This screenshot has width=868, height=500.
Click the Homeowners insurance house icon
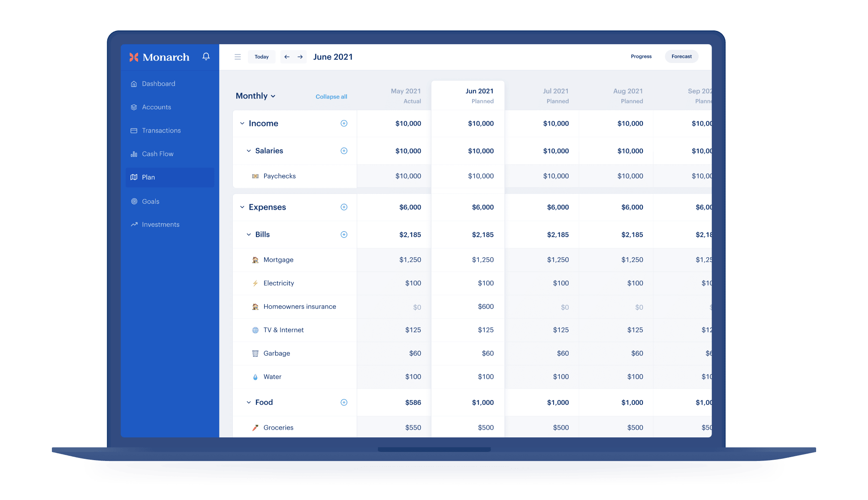tap(255, 307)
